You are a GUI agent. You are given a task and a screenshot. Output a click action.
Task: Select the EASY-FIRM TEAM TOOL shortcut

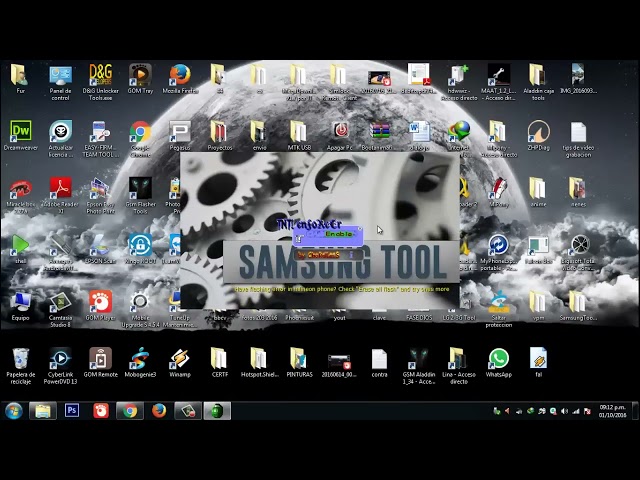[x=100, y=139]
